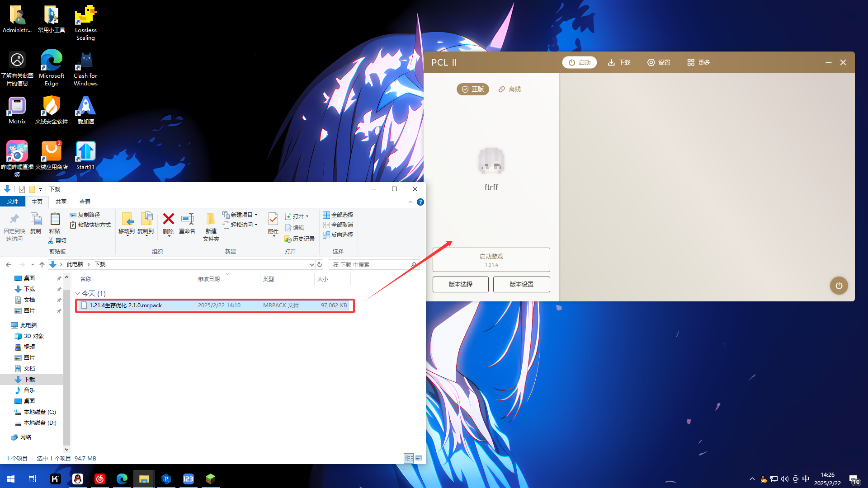Switch to 更多 tab in PCL

(x=698, y=62)
